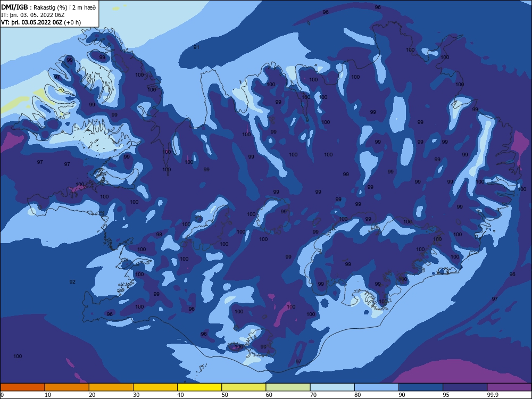Click the purple legend swatch above 99.9
Viewport: 532px width, 399px height.
[509, 387]
